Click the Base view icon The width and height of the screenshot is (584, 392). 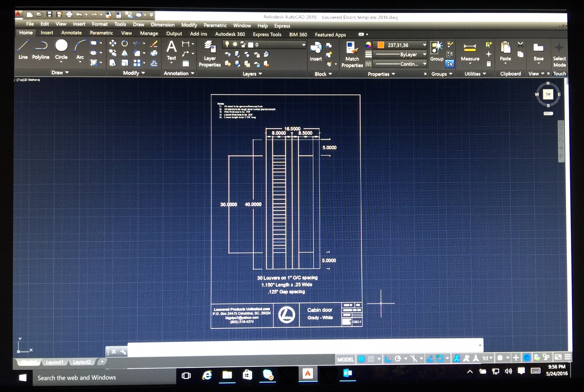(538, 52)
